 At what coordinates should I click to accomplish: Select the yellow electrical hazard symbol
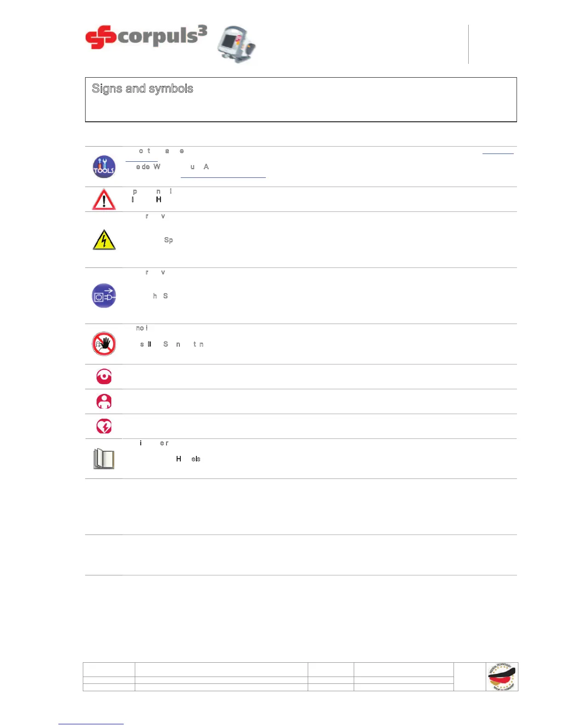104,240
